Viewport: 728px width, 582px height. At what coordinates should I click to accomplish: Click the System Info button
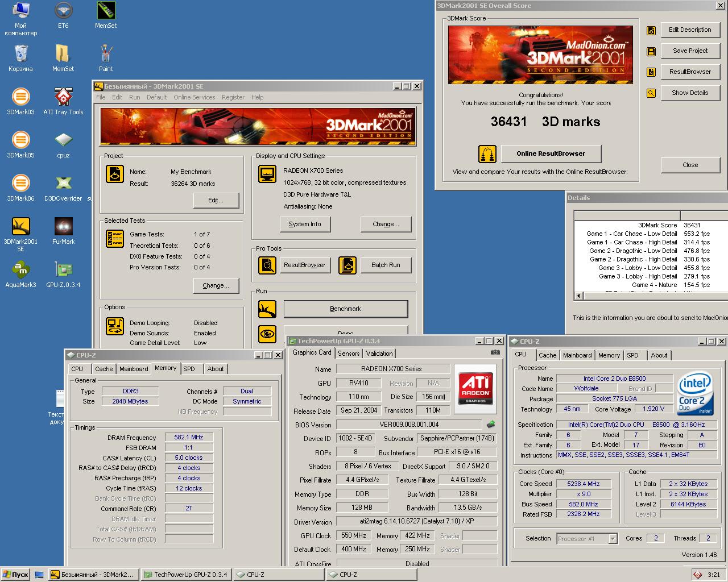tap(305, 224)
